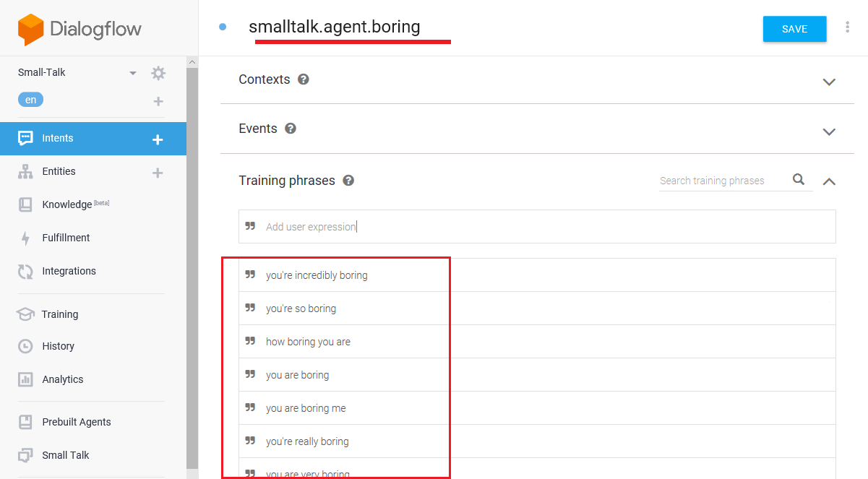Go to Integrations in the sidebar
Viewport: 868px width, 479px height.
69,271
